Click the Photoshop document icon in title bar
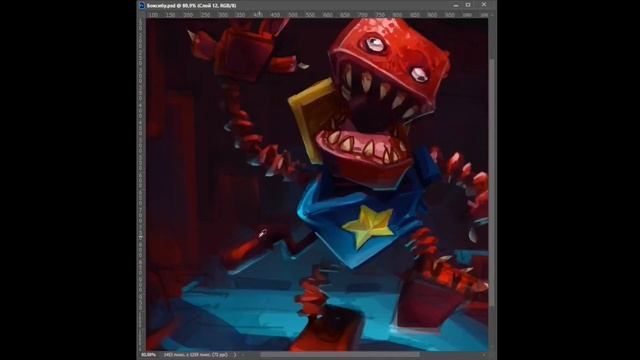This screenshot has width=640, height=360. 142,5
